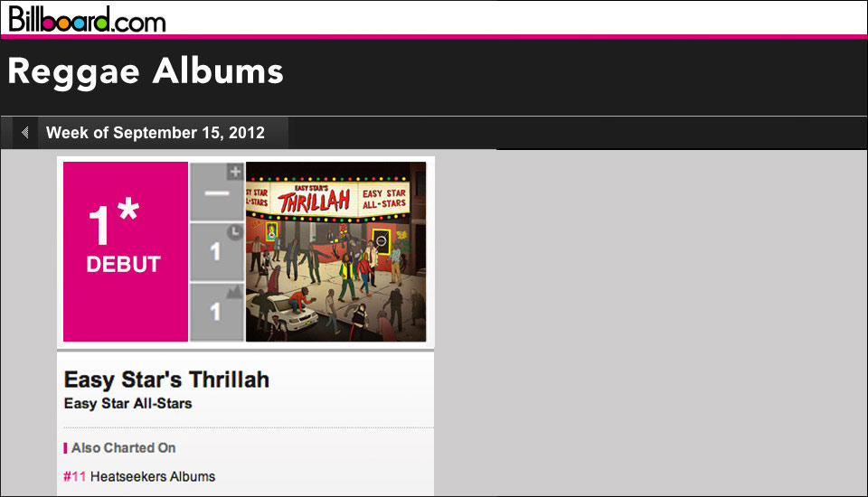Select the Week of September 15, 2012 label
The height and width of the screenshot is (497, 868).
tap(155, 133)
